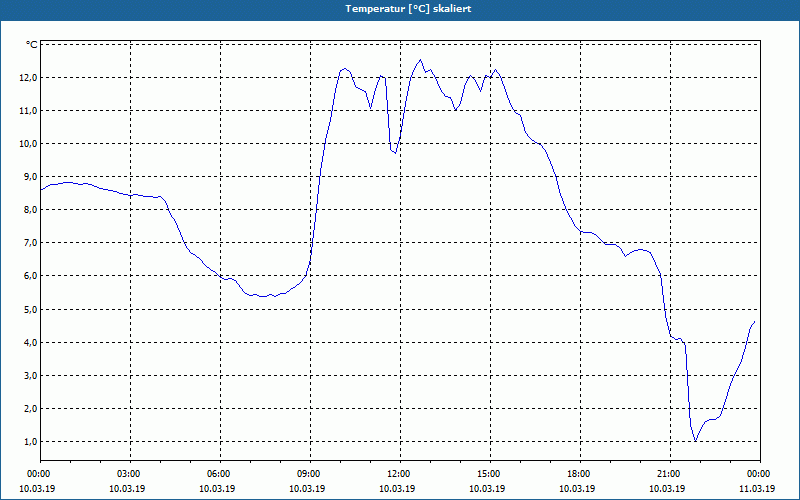
Task: Click the '10,0' y-axis label
Action: (x=29, y=143)
